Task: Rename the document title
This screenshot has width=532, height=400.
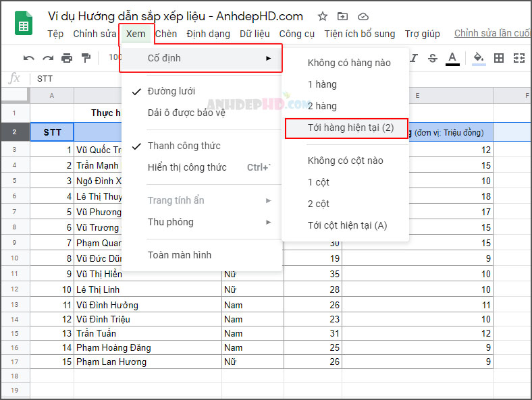Action: tap(175, 16)
